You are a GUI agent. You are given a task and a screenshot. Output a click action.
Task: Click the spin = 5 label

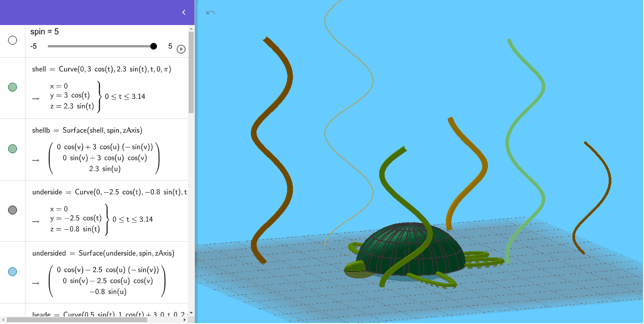click(x=45, y=31)
